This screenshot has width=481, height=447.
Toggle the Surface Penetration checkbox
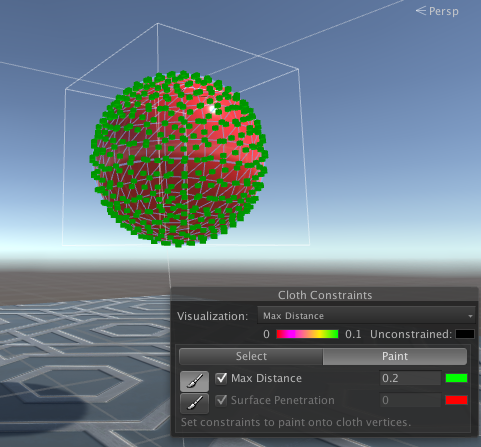click(221, 400)
